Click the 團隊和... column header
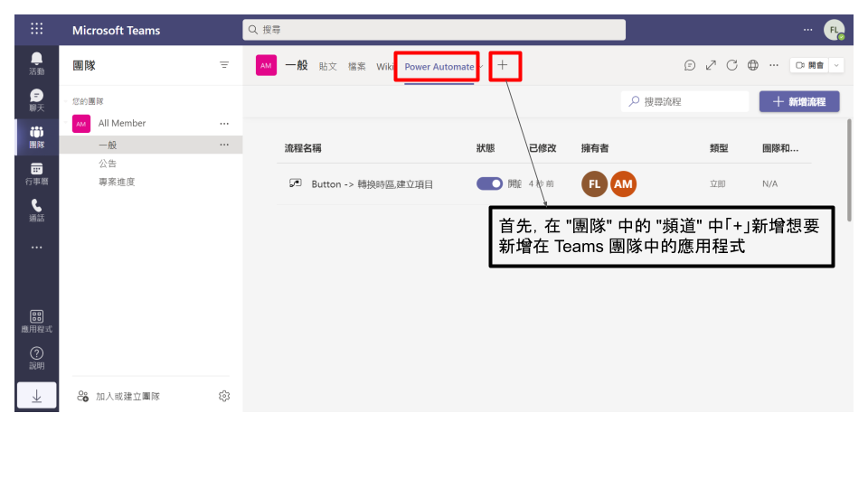Viewport: 868px width, 488px height. coord(780,148)
